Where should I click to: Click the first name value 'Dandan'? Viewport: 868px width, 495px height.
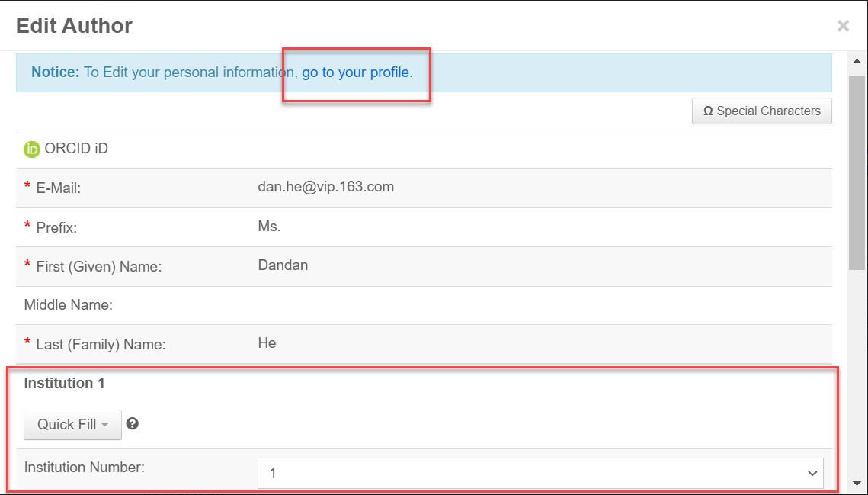(283, 265)
